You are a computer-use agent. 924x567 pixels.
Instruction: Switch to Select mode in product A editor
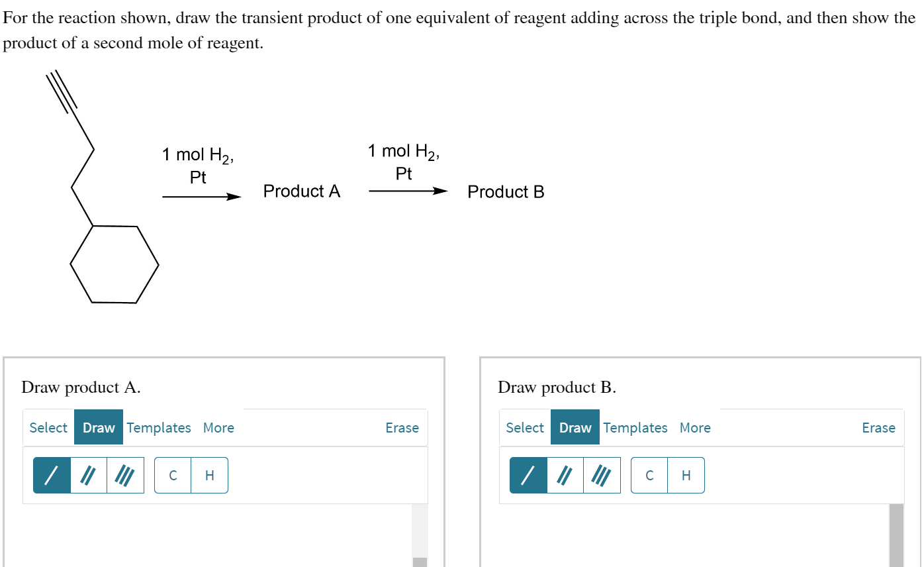coord(48,427)
